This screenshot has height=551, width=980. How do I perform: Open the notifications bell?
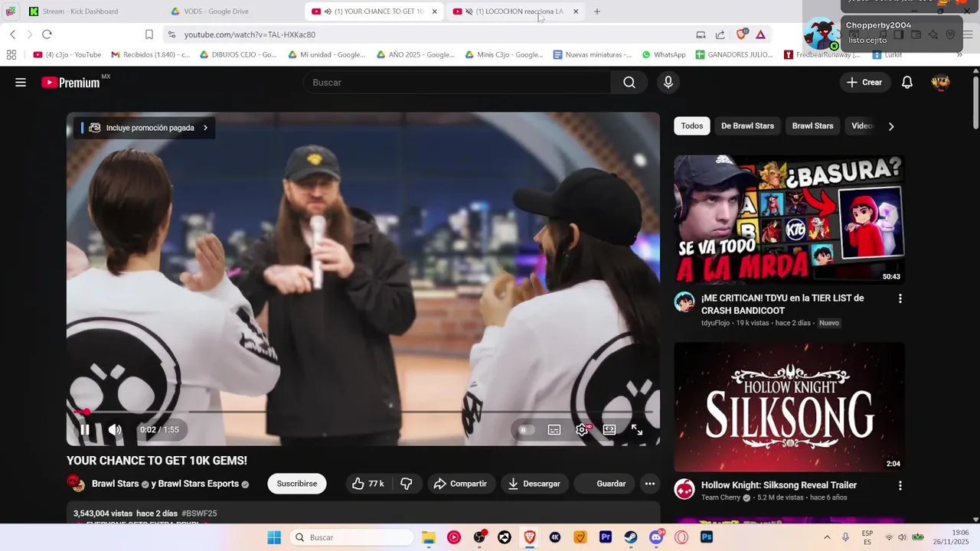[907, 83]
